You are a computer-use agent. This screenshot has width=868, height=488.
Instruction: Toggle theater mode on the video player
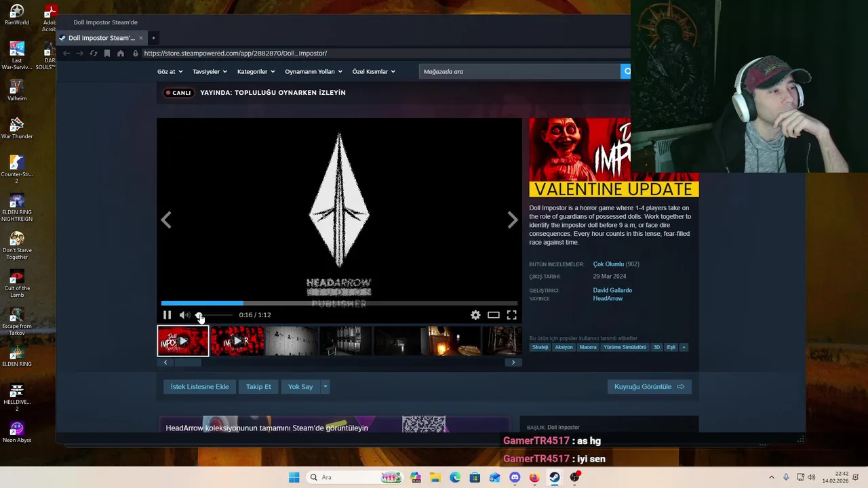point(494,315)
